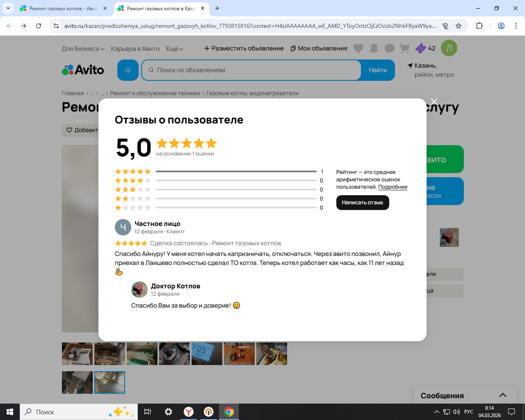Viewport: 525px width, 420px height.
Task: Click the Avito logo
Action: [83, 70]
